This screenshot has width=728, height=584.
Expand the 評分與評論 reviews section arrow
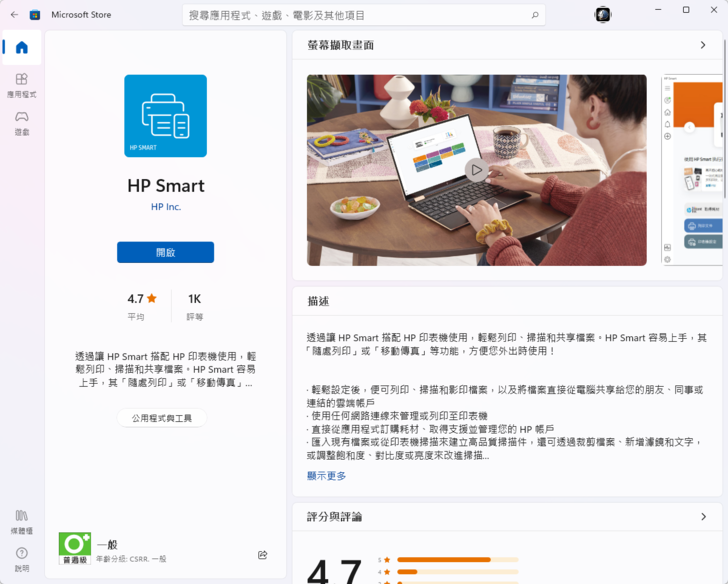click(x=703, y=517)
